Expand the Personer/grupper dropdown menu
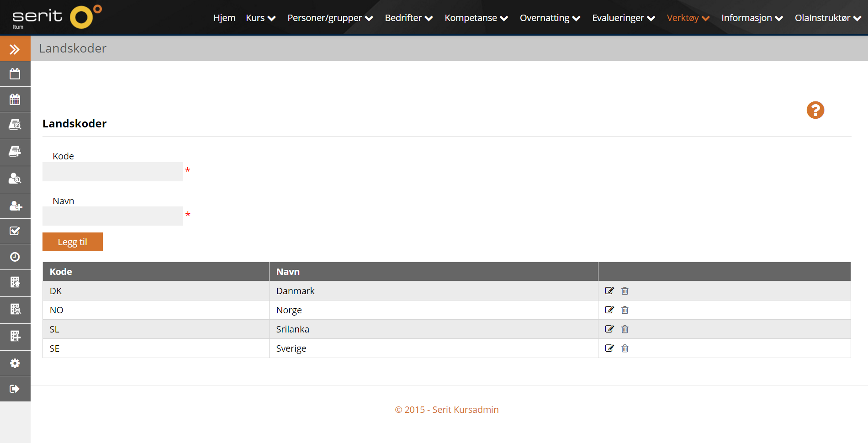Viewport: 868px width, 443px height. [x=330, y=18]
